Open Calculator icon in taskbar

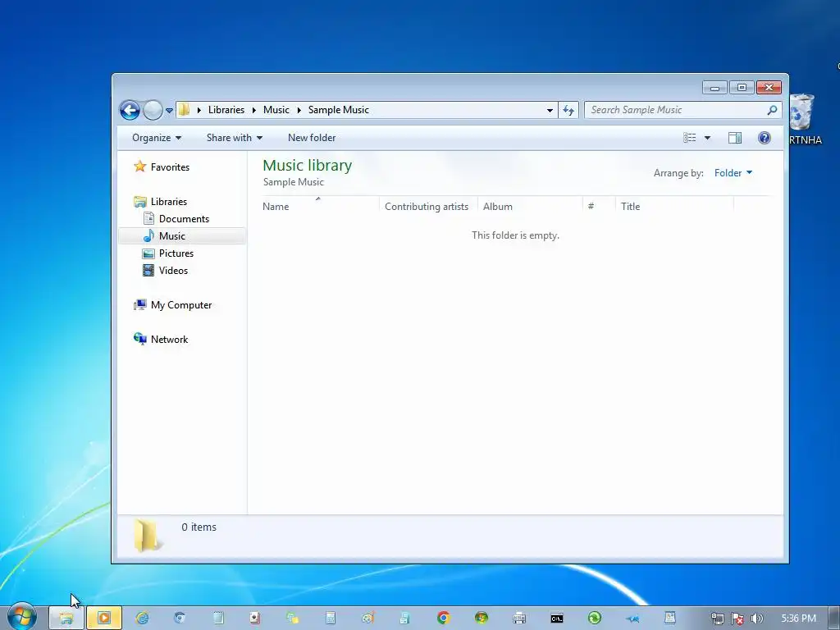pyautogui.click(x=331, y=619)
